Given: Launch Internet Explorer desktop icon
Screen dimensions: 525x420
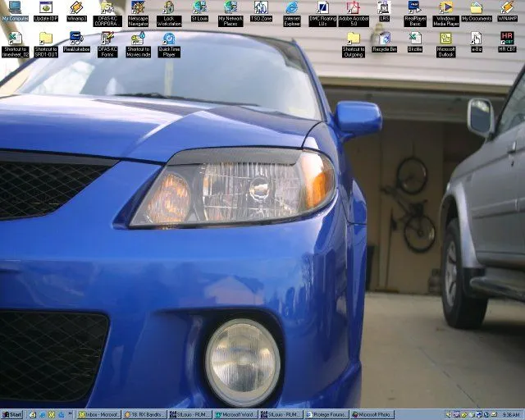Looking at the screenshot, I should click(x=291, y=8).
